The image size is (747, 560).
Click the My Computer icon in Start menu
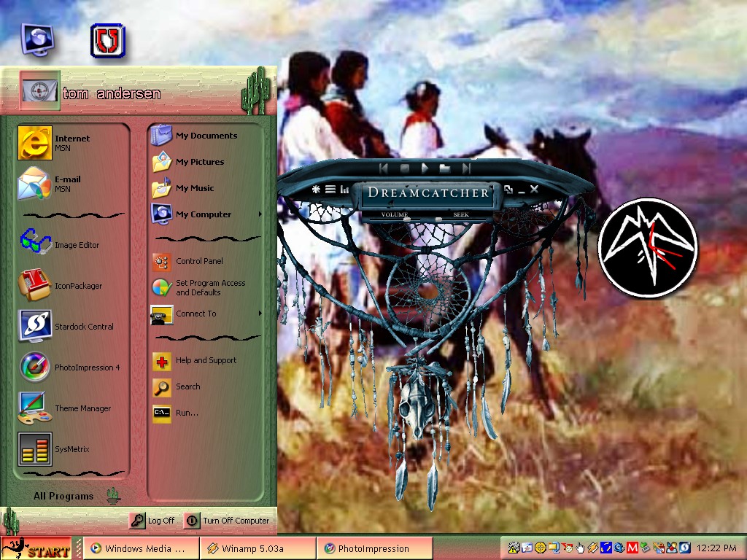(x=161, y=214)
